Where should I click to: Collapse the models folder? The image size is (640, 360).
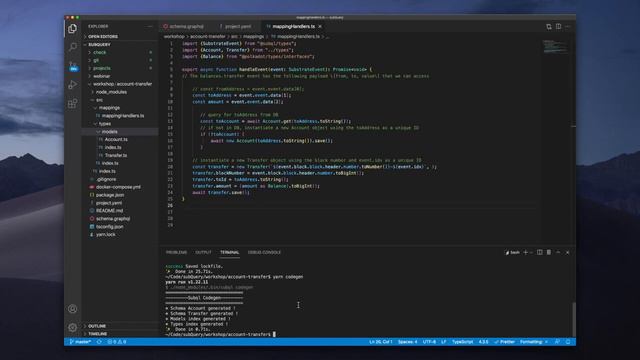click(x=109, y=132)
